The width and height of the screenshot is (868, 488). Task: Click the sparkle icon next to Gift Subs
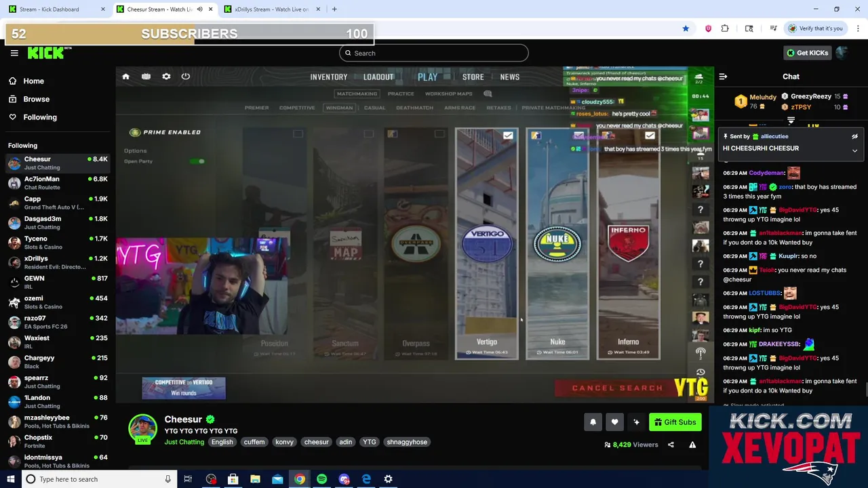pos(636,422)
